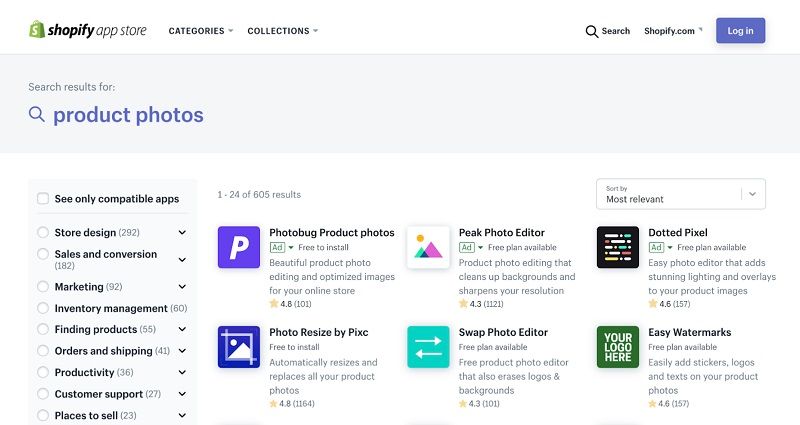Select the Marketing filter radio button
The image size is (800, 425).
[x=43, y=287]
